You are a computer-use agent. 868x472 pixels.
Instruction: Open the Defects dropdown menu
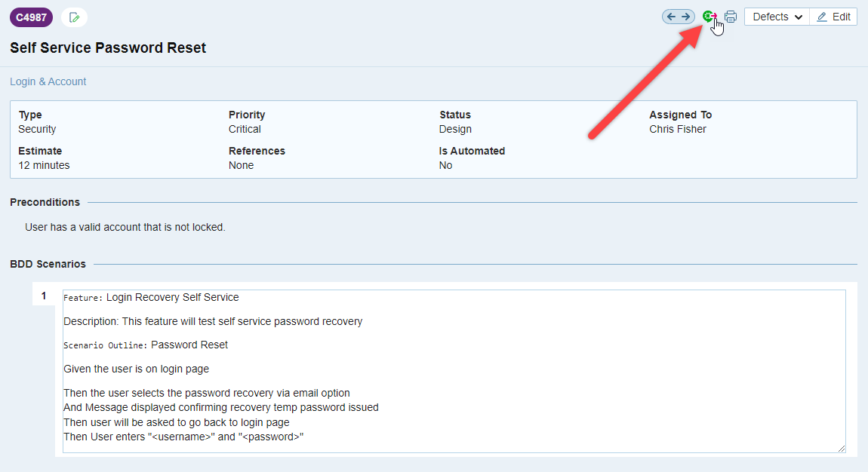[x=777, y=17]
